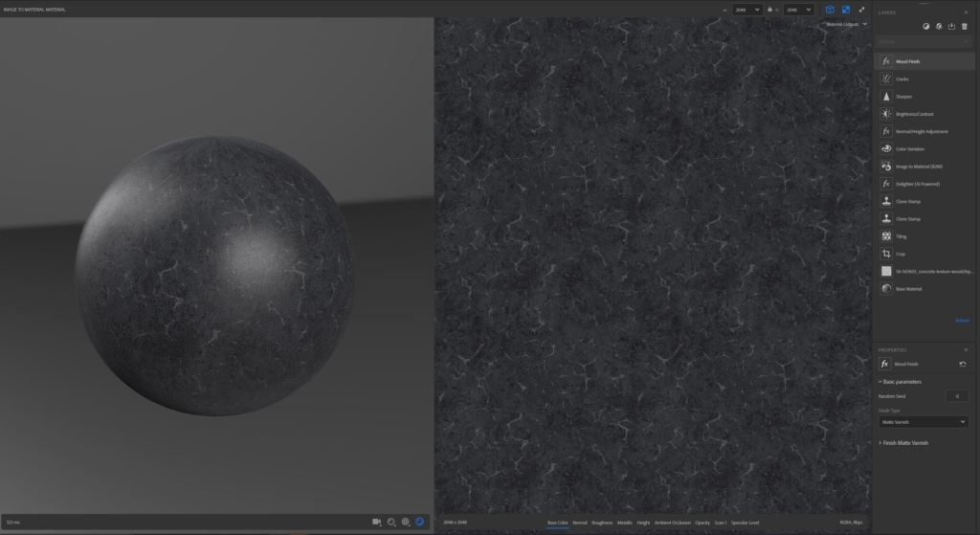Toggle the 3D view cube button
The height and width of the screenshot is (535, 980).
[830, 10]
